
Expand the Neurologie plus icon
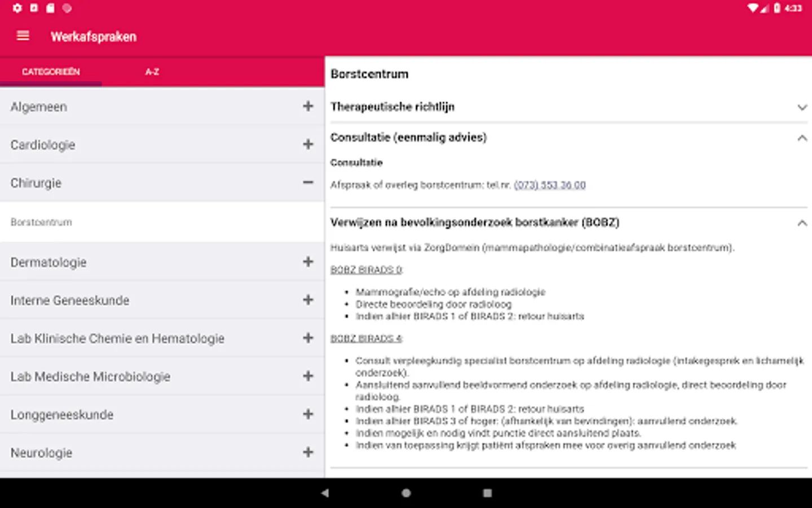(308, 452)
